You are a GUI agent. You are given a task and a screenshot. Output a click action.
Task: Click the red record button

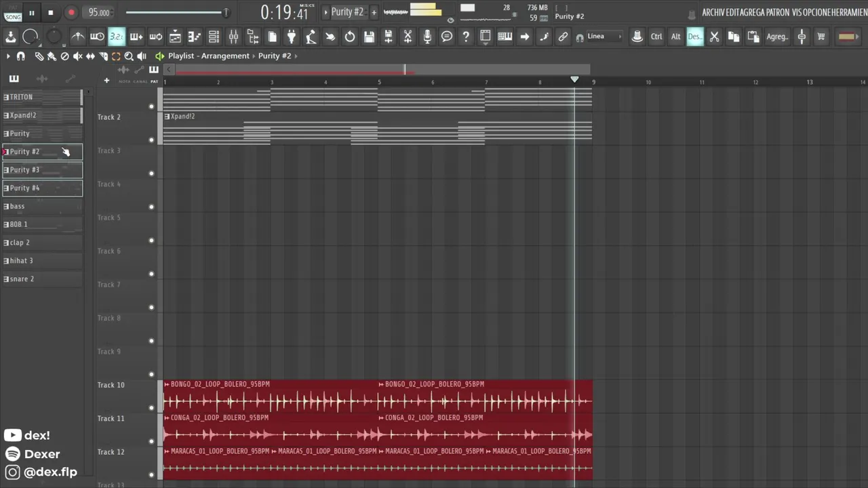(71, 13)
